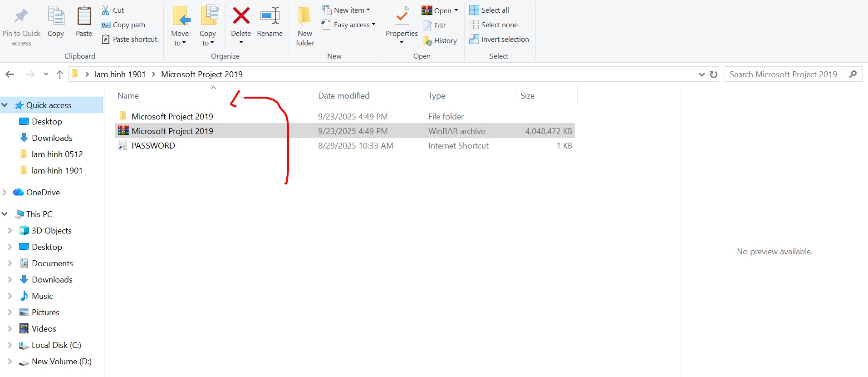The width and height of the screenshot is (868, 377).
Task: Click Invert selection in the ribbon
Action: coord(505,40)
